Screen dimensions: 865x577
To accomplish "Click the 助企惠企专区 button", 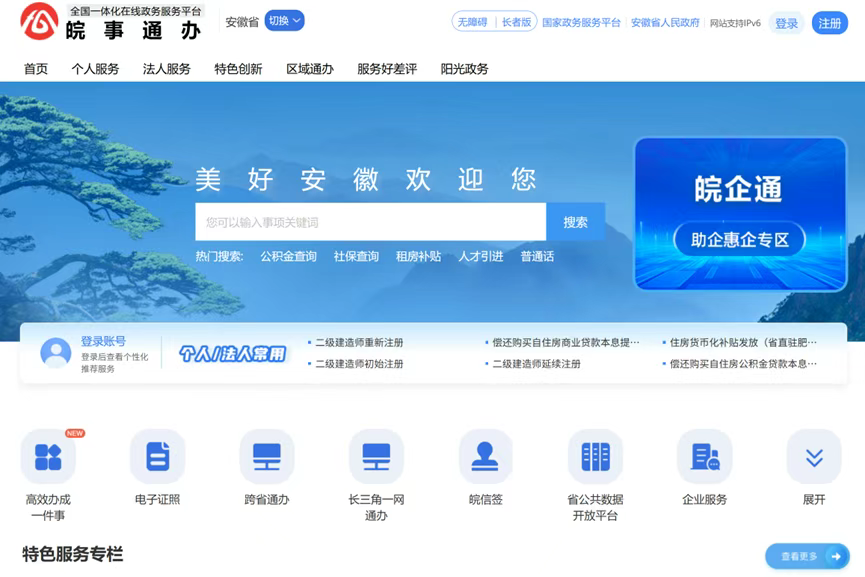I will pyautogui.click(x=740, y=239).
